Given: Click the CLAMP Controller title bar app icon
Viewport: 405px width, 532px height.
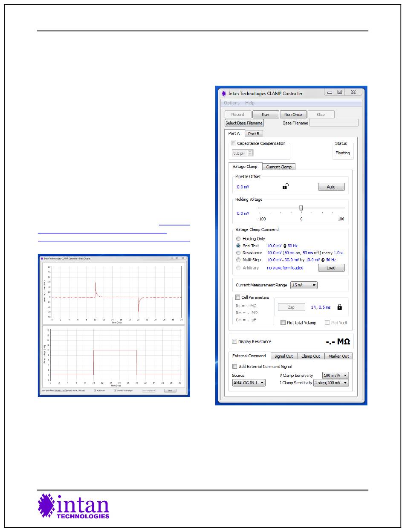Looking at the screenshot, I should point(223,93).
